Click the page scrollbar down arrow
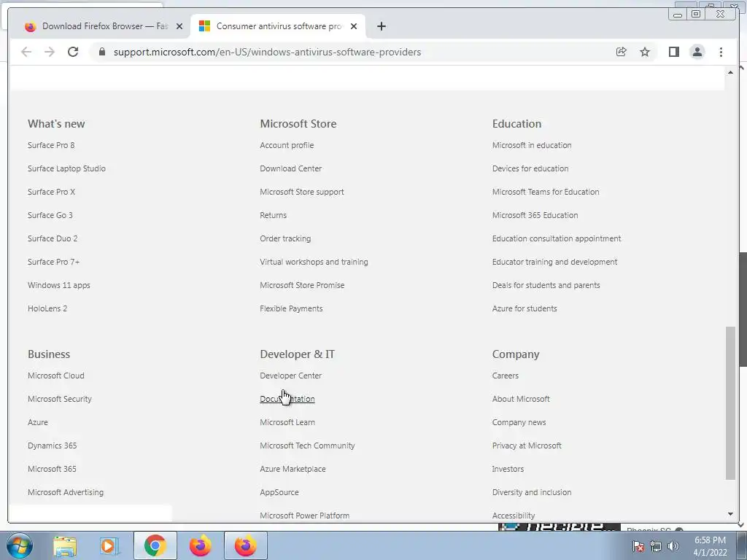Screen dimensions: 747x560 point(730,514)
